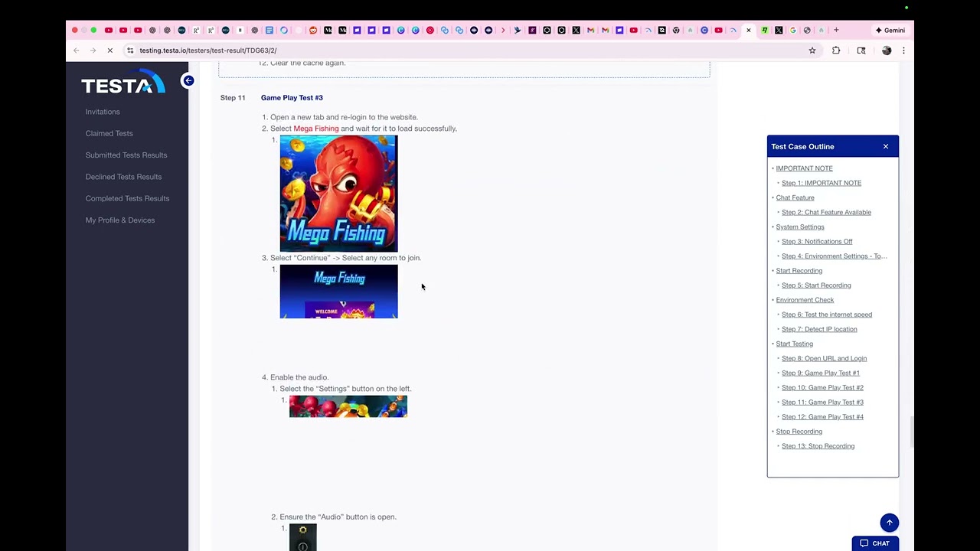Jump to Step 2: Chat Feature Available
980x551 pixels.
[x=826, y=212]
